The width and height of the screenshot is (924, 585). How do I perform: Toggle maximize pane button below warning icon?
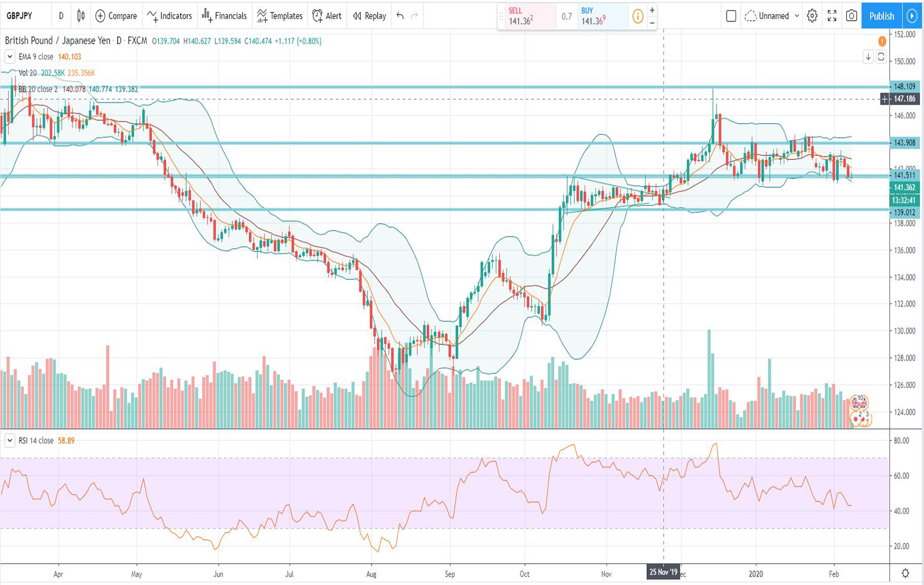[881, 57]
